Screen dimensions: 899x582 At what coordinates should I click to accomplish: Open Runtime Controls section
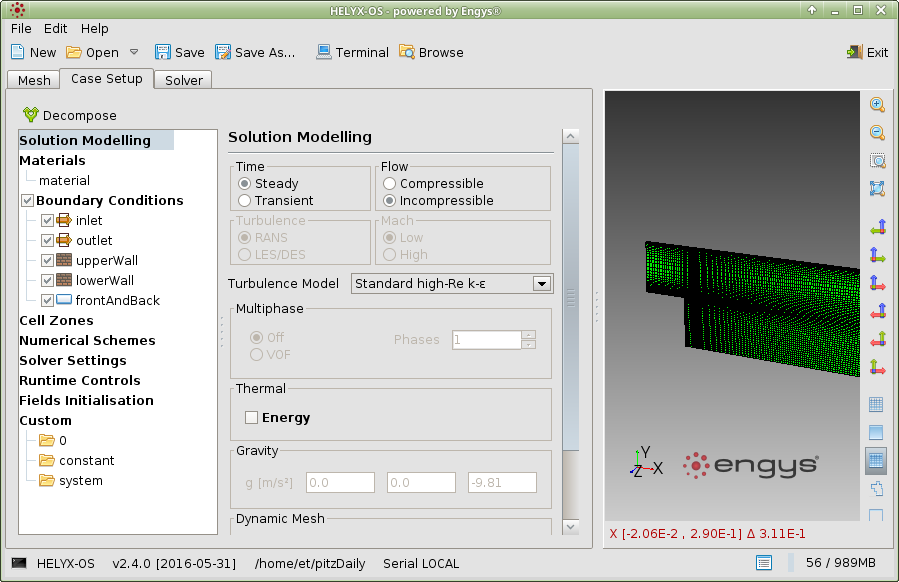coord(80,381)
